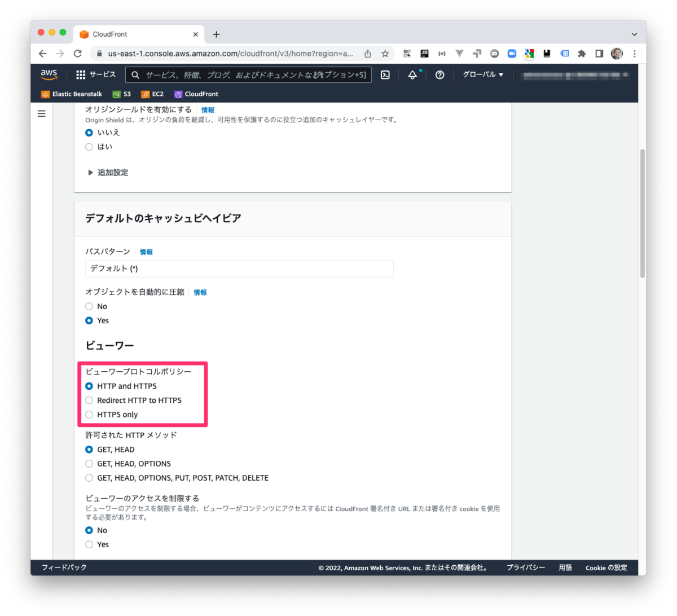Select Redirect HTTP to HTTPS
This screenshot has height=616, width=677.
coord(89,400)
